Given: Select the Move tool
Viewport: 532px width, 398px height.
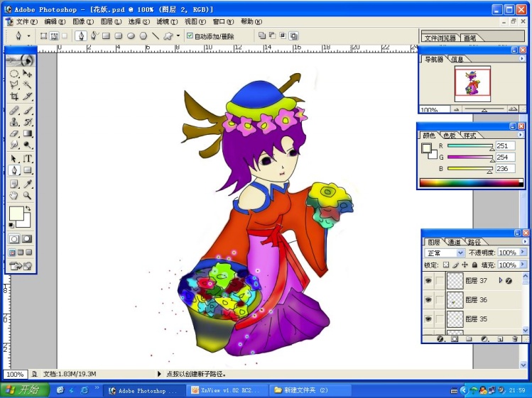Looking at the screenshot, I should (27, 74).
